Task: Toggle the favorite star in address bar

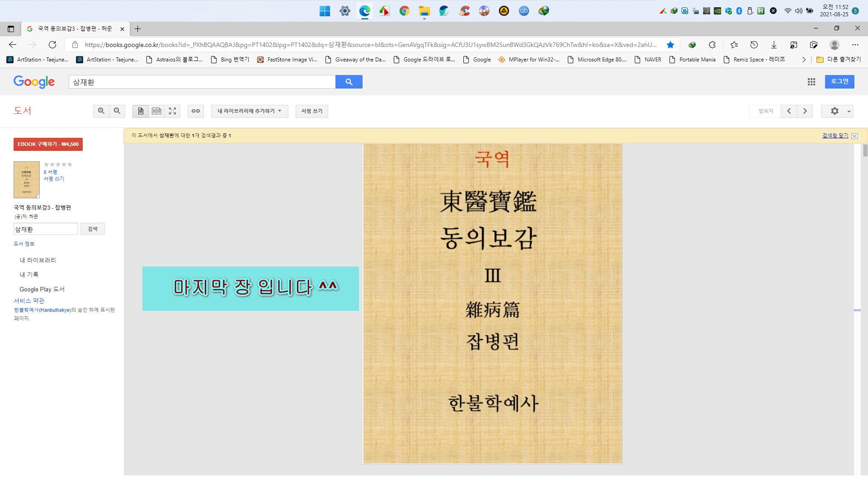Action: coord(670,45)
